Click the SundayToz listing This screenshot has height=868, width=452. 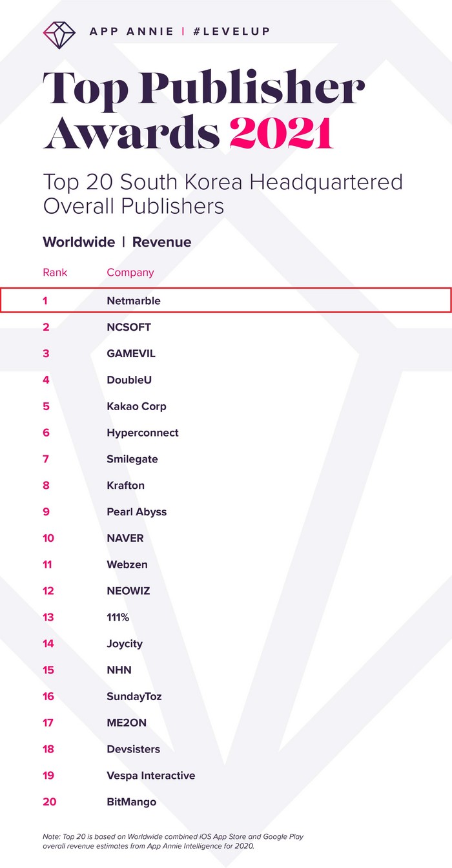coord(134,696)
